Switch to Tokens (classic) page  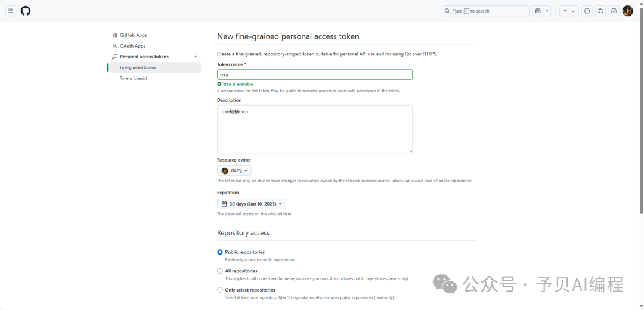(x=134, y=78)
